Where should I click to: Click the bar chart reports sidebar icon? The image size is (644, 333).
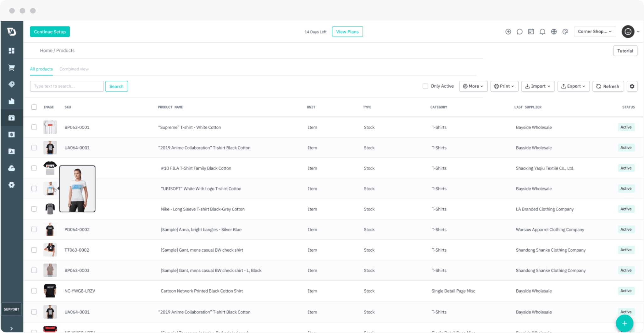pos(12,151)
